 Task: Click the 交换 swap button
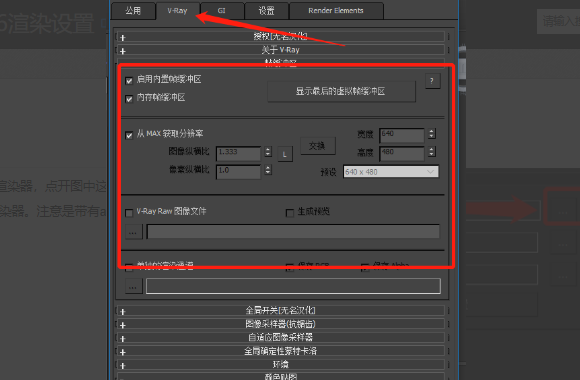tap(317, 146)
